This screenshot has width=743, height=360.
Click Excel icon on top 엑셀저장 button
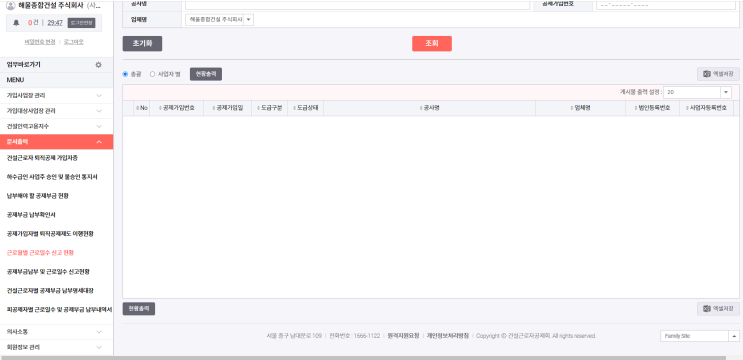tap(707, 74)
